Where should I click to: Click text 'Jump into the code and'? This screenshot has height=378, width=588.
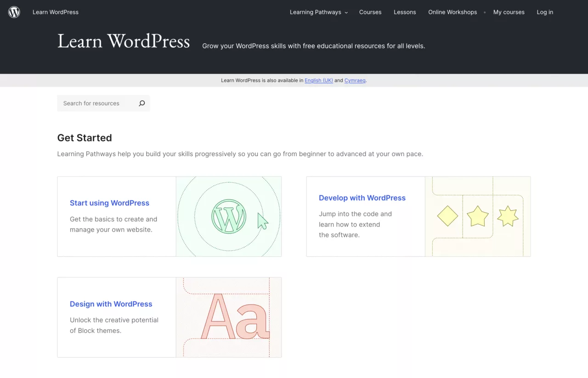[x=355, y=214]
